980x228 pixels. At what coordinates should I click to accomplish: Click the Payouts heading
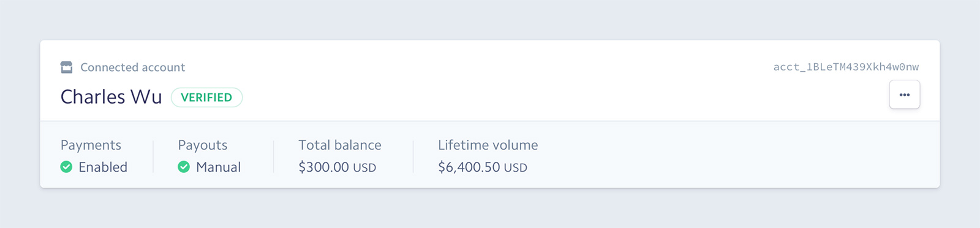203,145
